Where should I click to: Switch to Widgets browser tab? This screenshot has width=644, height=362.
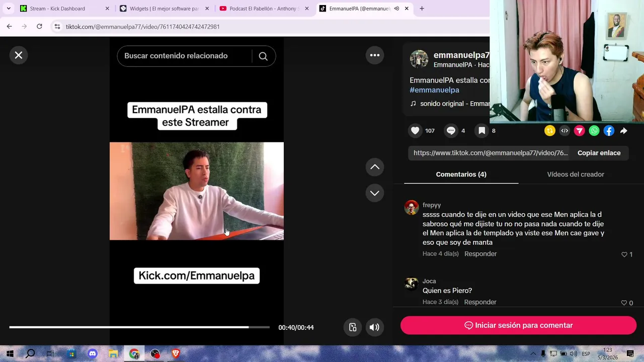(164, 9)
